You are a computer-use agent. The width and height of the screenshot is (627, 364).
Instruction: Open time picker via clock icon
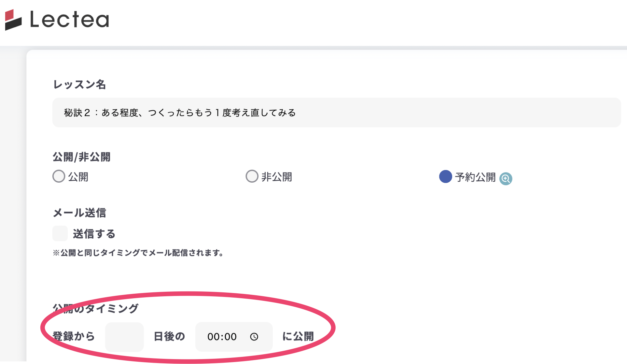(x=254, y=337)
